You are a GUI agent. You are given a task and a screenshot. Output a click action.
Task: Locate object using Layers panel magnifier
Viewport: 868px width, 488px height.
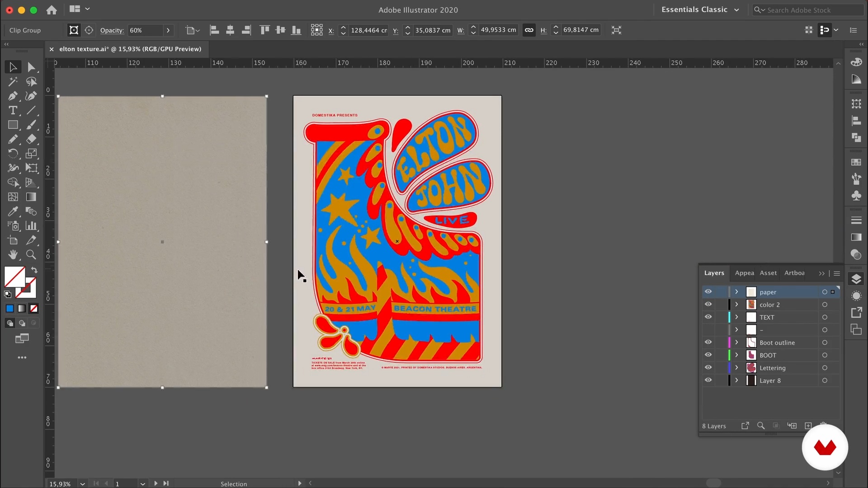(x=761, y=426)
